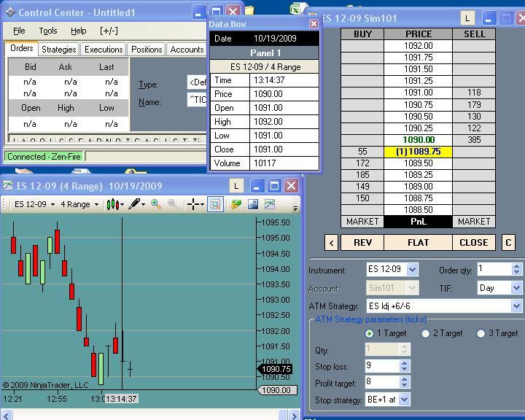Click the Order qty input field
Image resolution: width=525 pixels, height=420 pixels.
494,269
